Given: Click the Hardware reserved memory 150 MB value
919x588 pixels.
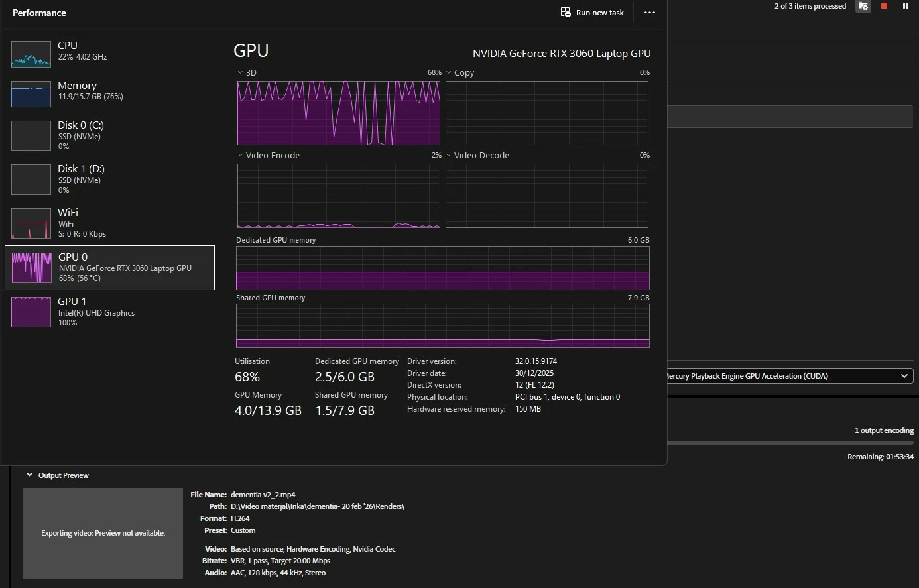Looking at the screenshot, I should coord(528,409).
